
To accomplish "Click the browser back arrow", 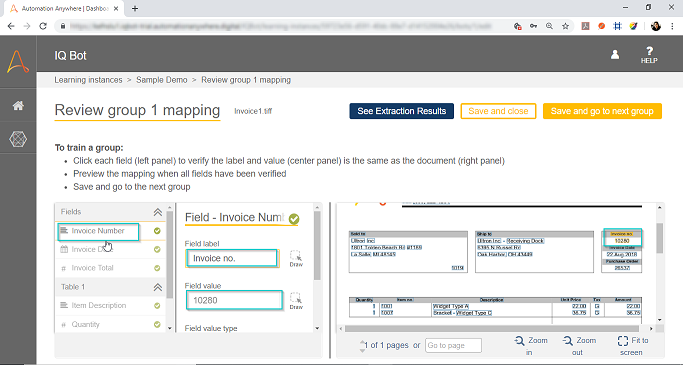I will coord(11,26).
